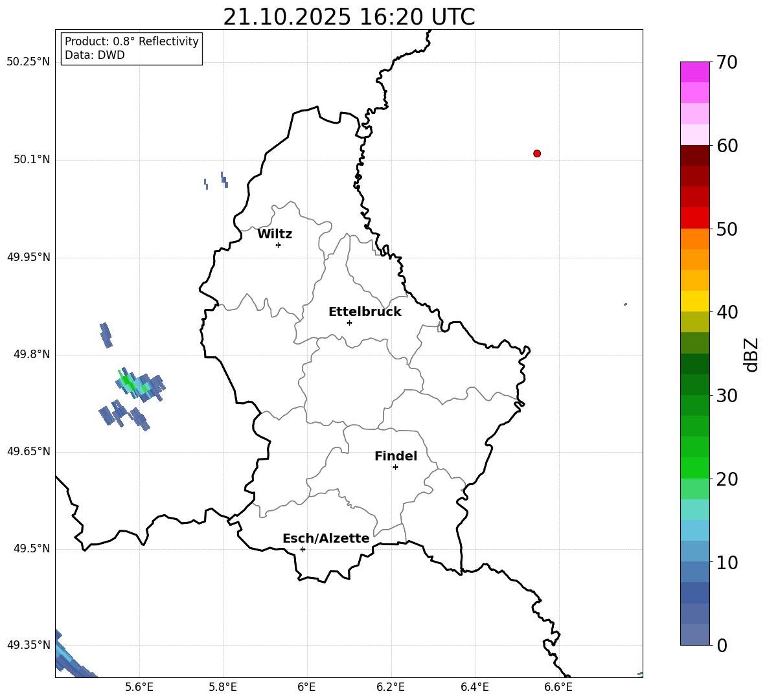This screenshot has height=700, width=767.
Task: Click the Findel station cross marker
Action: point(395,468)
